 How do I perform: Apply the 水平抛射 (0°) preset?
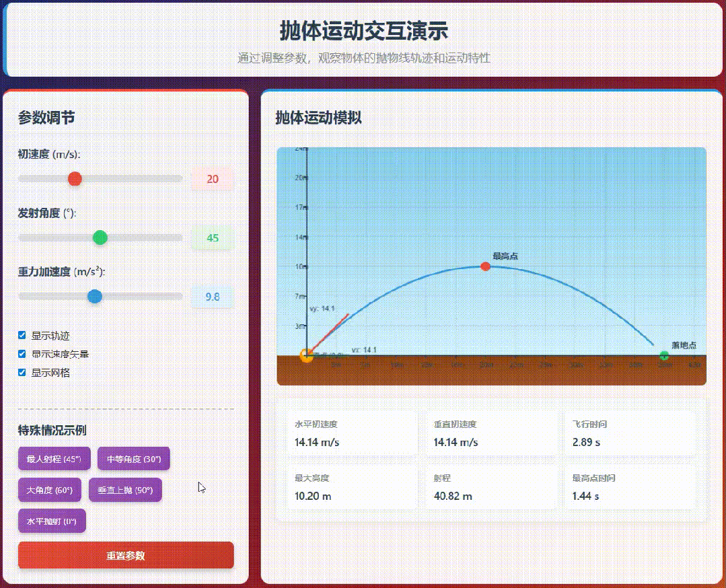52,521
